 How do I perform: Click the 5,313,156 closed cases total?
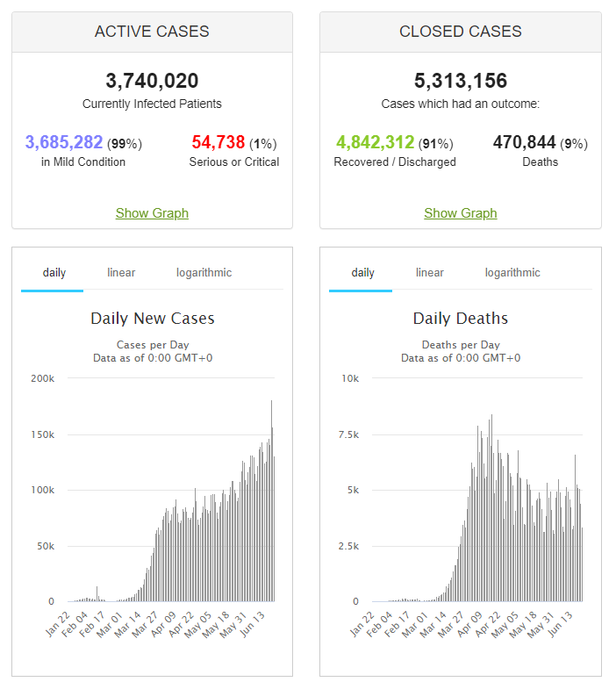460,82
